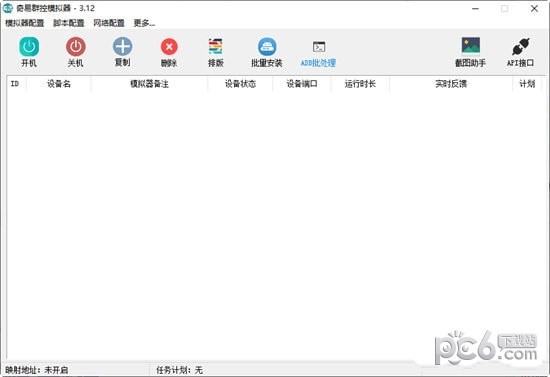
Task: Open the API接口 plug icon
Action: [521, 47]
